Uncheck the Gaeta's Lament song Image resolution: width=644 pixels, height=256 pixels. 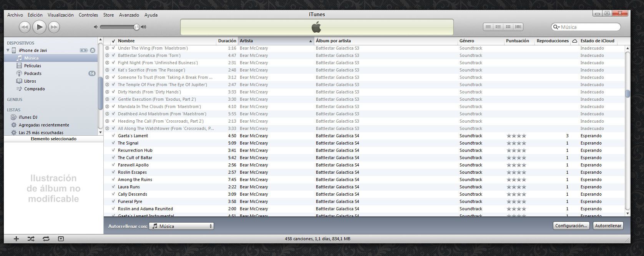coord(113,136)
